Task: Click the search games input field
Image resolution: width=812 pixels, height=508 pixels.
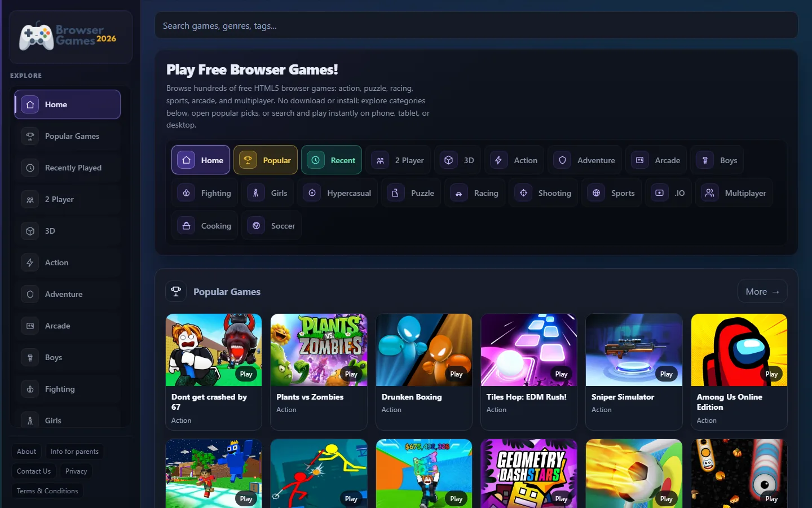Action: 476,25
